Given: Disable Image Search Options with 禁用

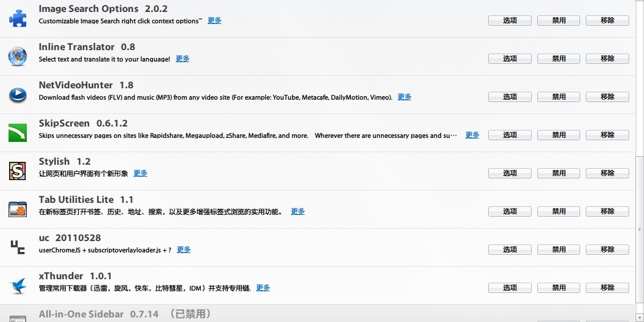Looking at the screenshot, I should click(x=558, y=21).
